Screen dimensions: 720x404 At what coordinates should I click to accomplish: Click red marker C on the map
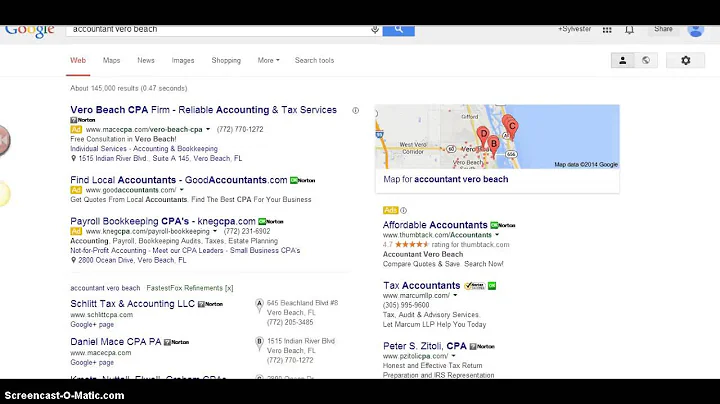[512, 129]
